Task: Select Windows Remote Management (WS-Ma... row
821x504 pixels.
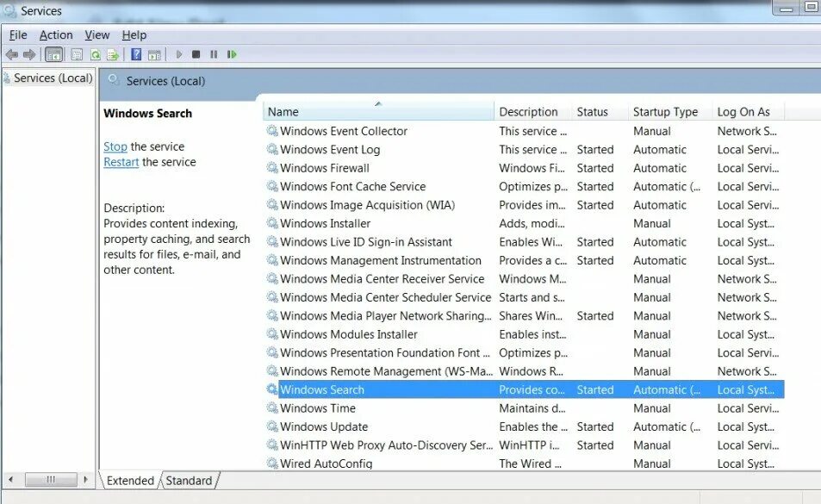Action: (524, 370)
